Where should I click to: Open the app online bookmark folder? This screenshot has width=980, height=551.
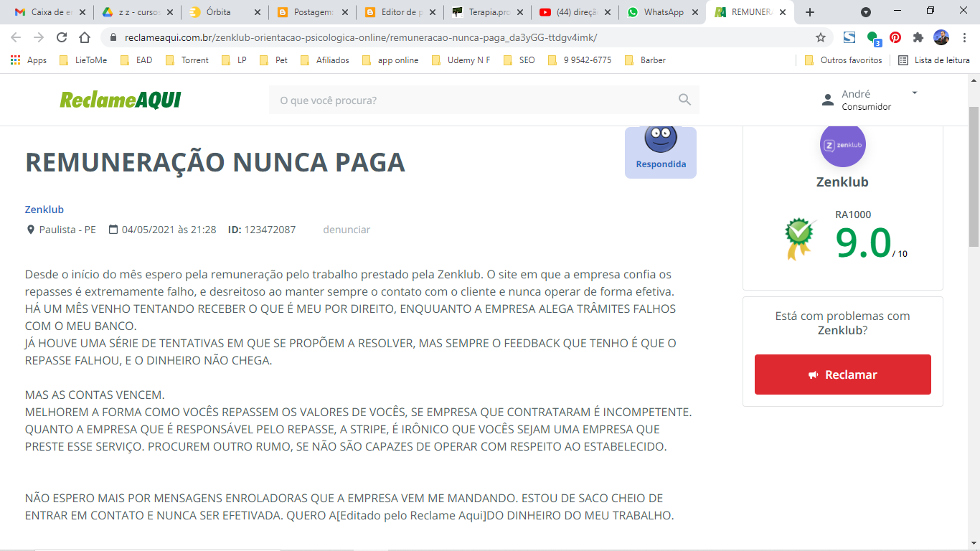(x=390, y=60)
